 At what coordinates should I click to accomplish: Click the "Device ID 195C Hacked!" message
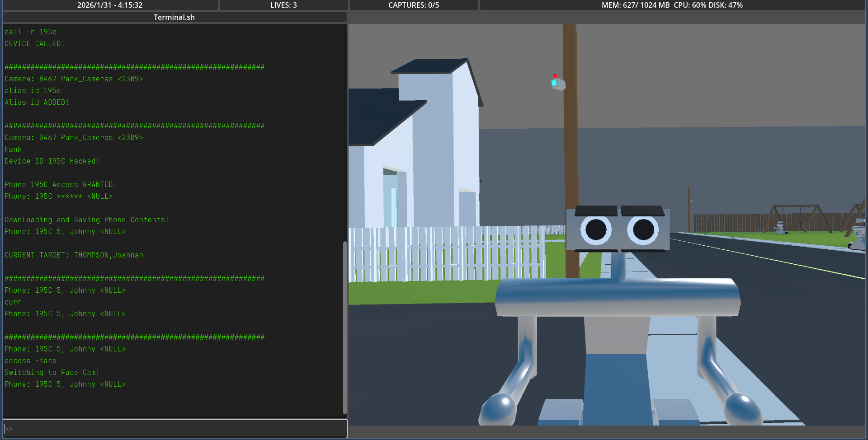(52, 161)
